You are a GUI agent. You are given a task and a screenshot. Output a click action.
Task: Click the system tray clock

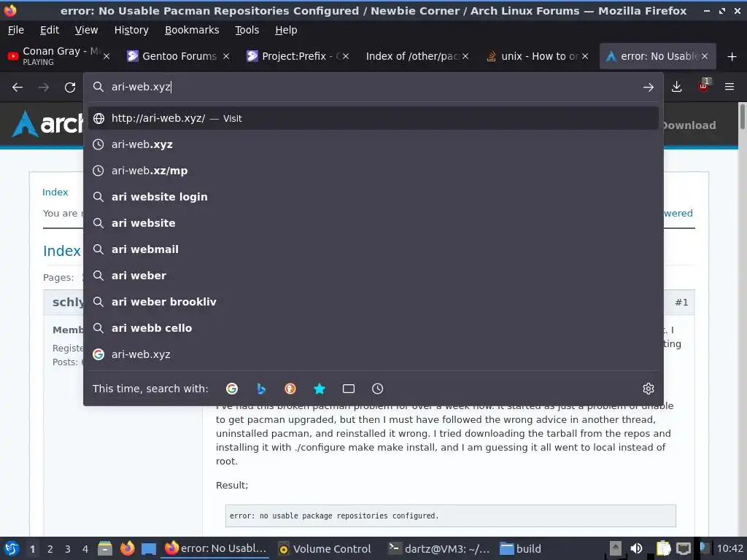(729, 548)
